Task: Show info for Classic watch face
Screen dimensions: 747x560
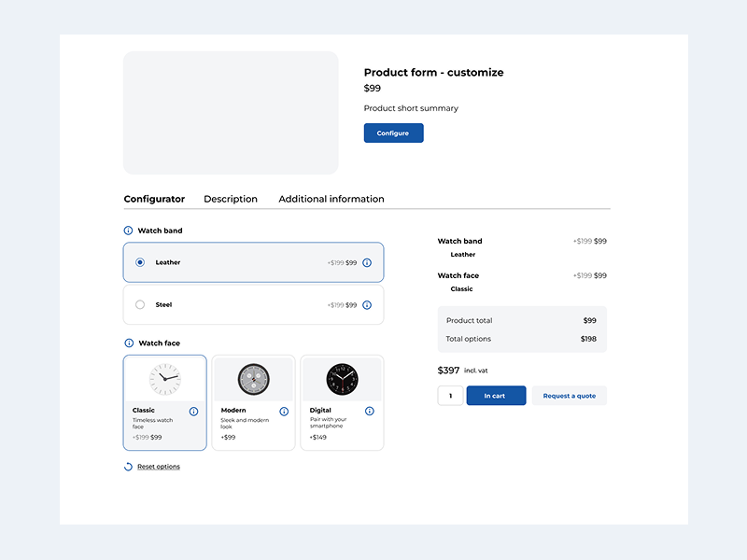Action: 193,412
